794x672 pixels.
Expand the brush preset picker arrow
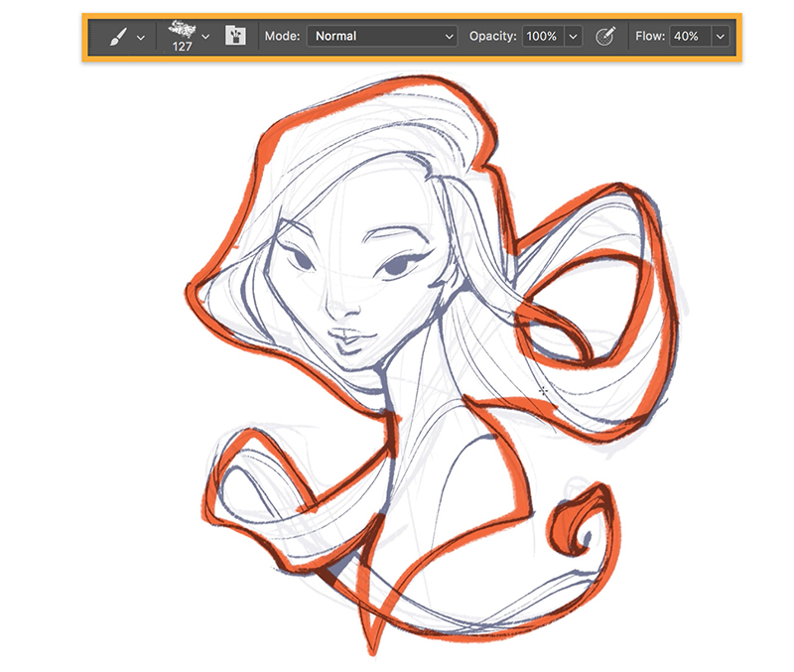click(x=205, y=37)
